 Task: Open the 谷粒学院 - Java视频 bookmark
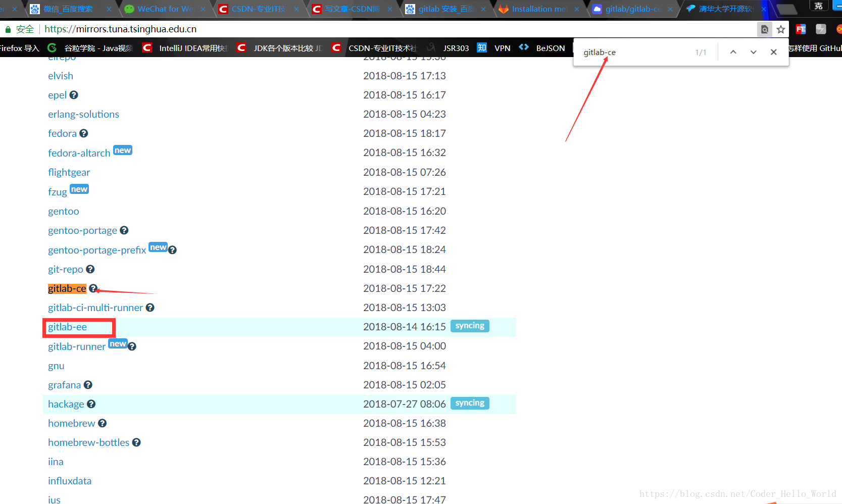coord(90,48)
